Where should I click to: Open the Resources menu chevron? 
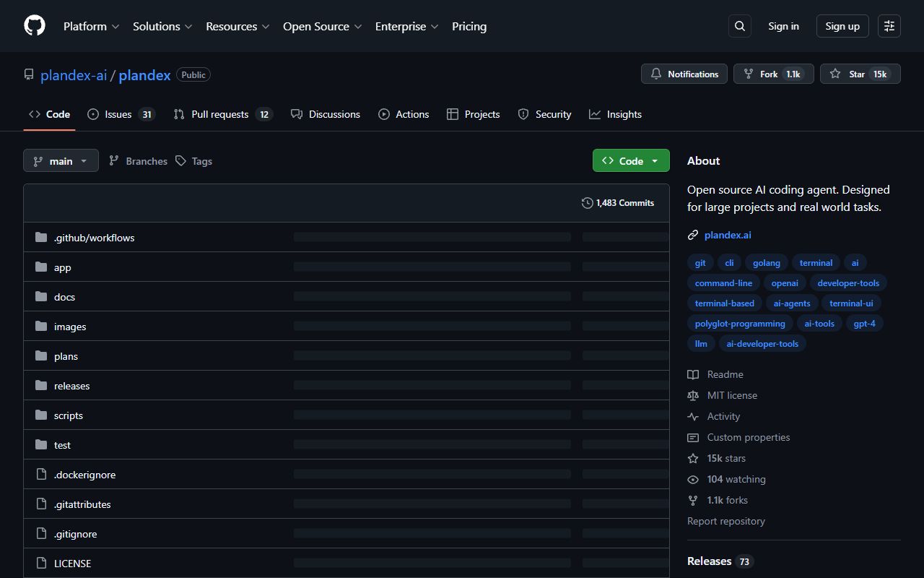point(266,26)
